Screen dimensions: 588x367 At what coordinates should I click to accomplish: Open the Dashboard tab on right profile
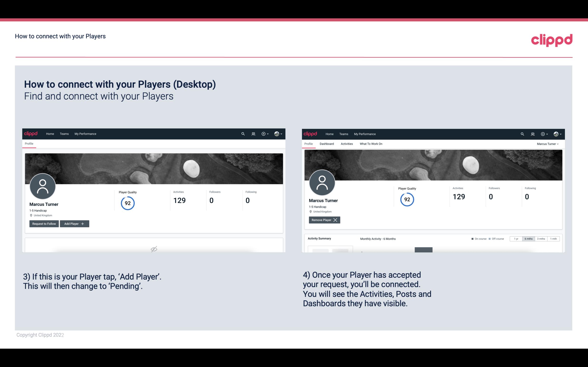tap(327, 144)
